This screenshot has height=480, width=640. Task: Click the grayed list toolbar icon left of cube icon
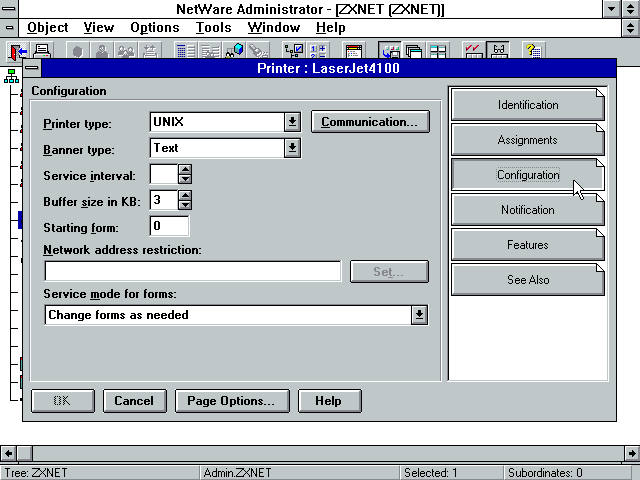pyautogui.click(x=210, y=51)
